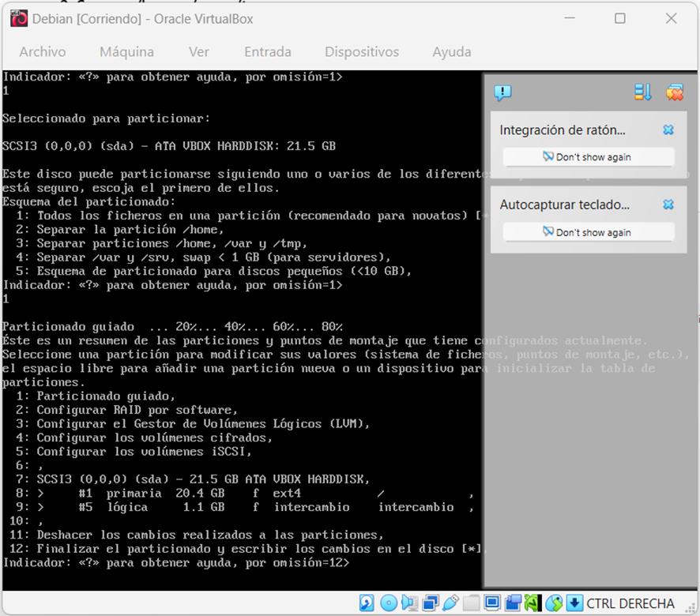Click the 'por omisión=12>' prompt line

coord(176,562)
